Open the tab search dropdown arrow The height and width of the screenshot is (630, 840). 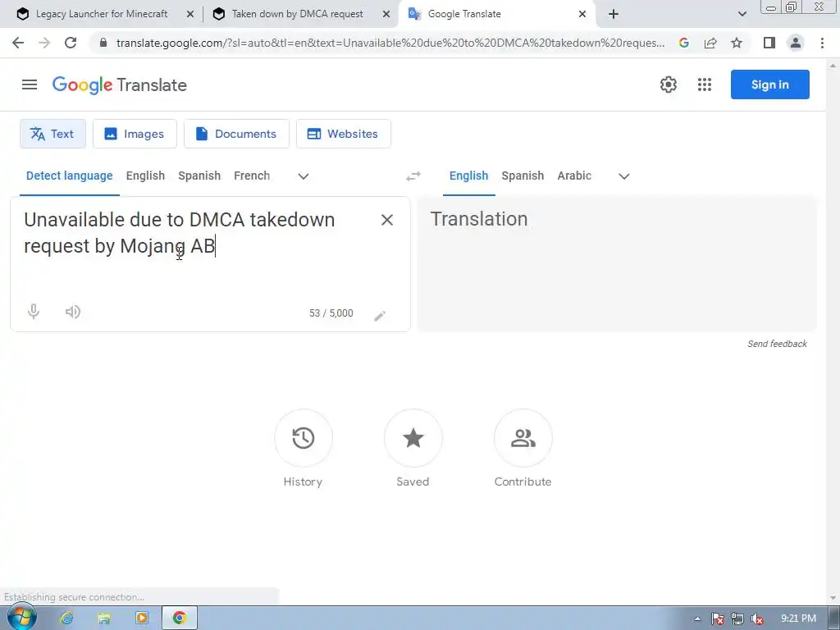[x=742, y=14]
